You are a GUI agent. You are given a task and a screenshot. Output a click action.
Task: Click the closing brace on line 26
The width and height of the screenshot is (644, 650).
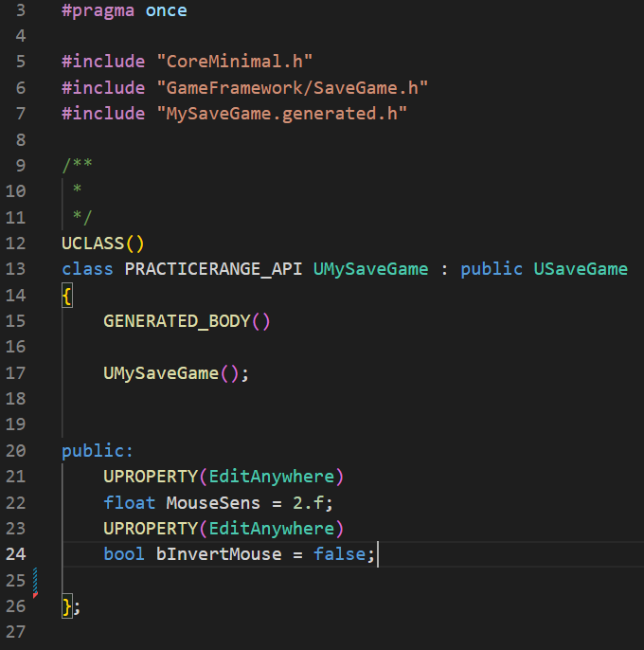(67, 606)
